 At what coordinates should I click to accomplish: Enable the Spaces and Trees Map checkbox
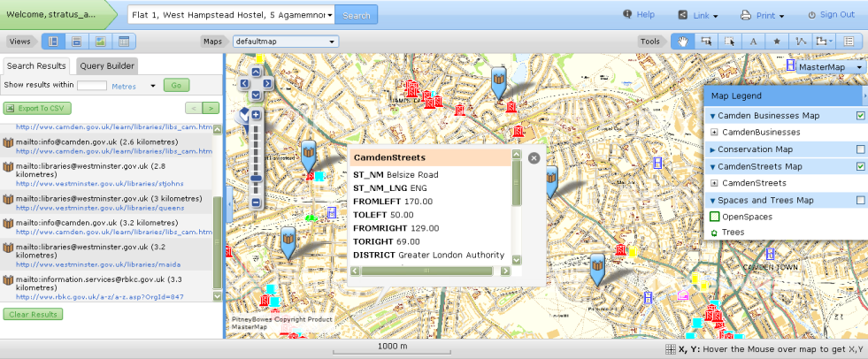point(860,200)
